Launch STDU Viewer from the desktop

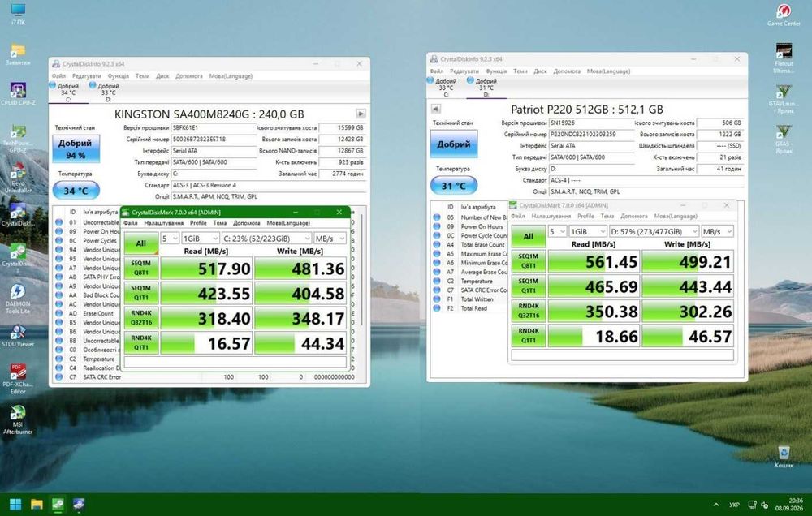(18, 335)
